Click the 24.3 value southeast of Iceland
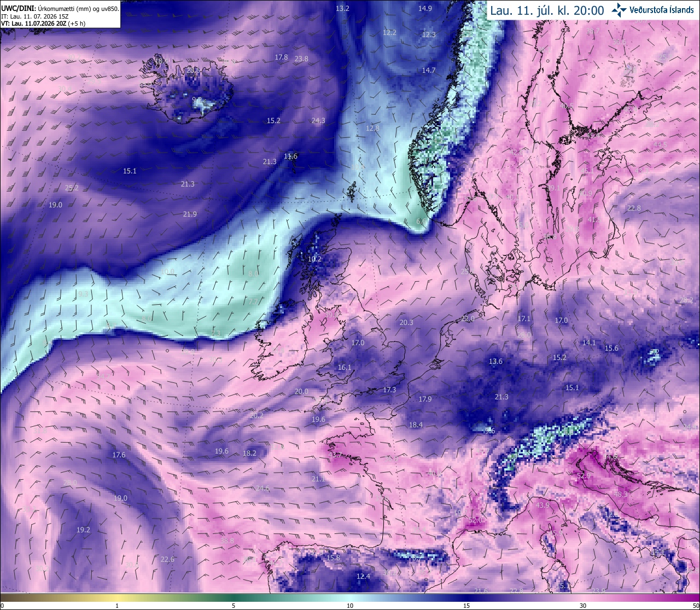700x610 pixels. click(318, 120)
